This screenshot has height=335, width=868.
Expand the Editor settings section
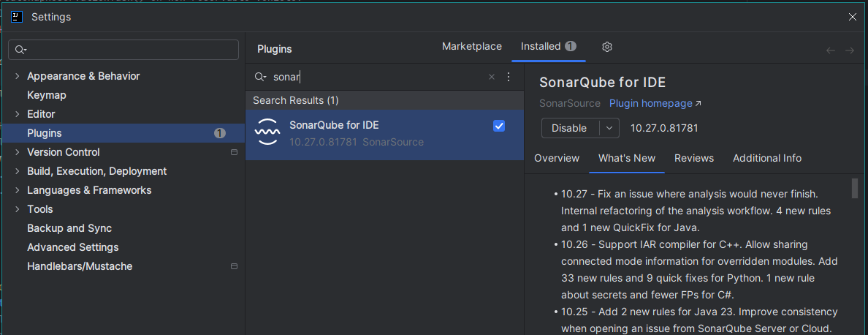pyautogui.click(x=18, y=114)
